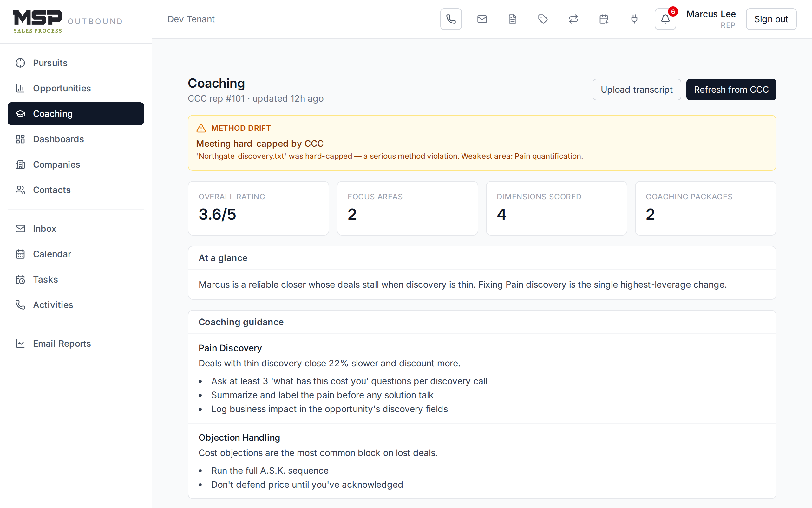
Task: Click the Dimensions Scored card
Action: click(557, 208)
